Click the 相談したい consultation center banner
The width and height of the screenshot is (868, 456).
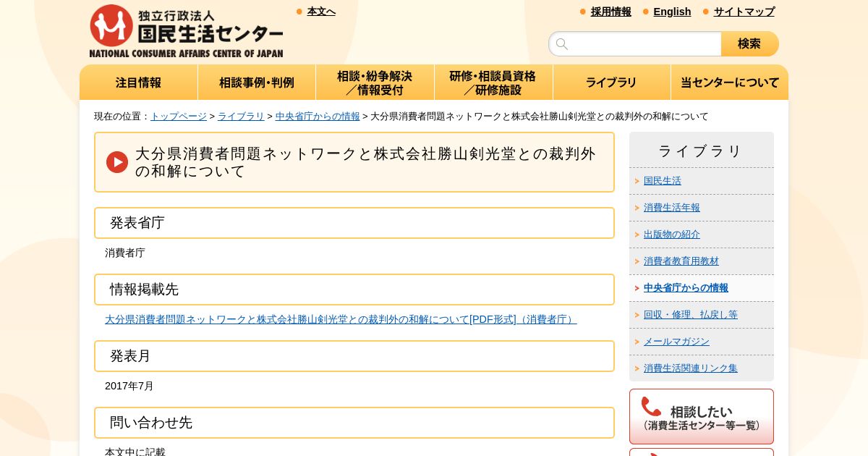(x=702, y=416)
